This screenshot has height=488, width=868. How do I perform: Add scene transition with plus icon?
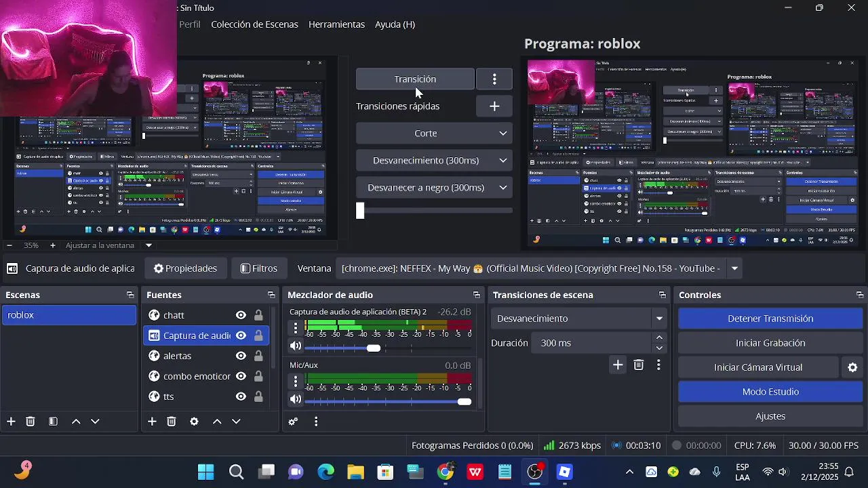[618, 365]
